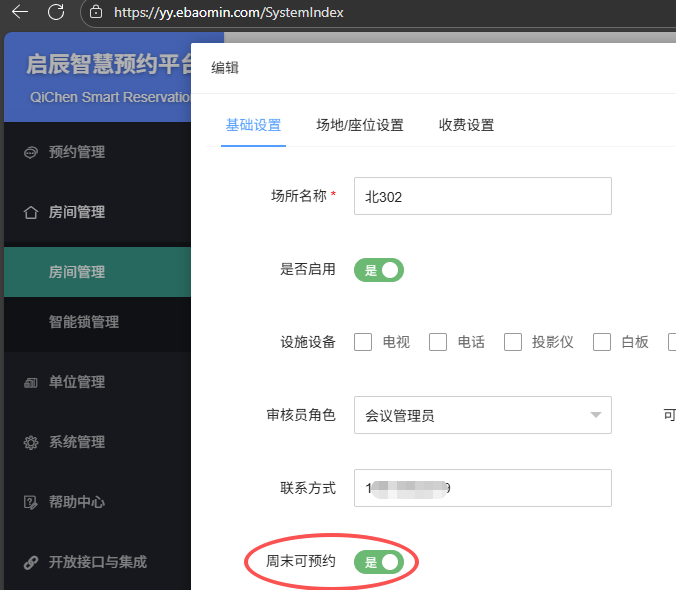Click the browser back arrow icon
676x590 pixels.
(x=19, y=13)
